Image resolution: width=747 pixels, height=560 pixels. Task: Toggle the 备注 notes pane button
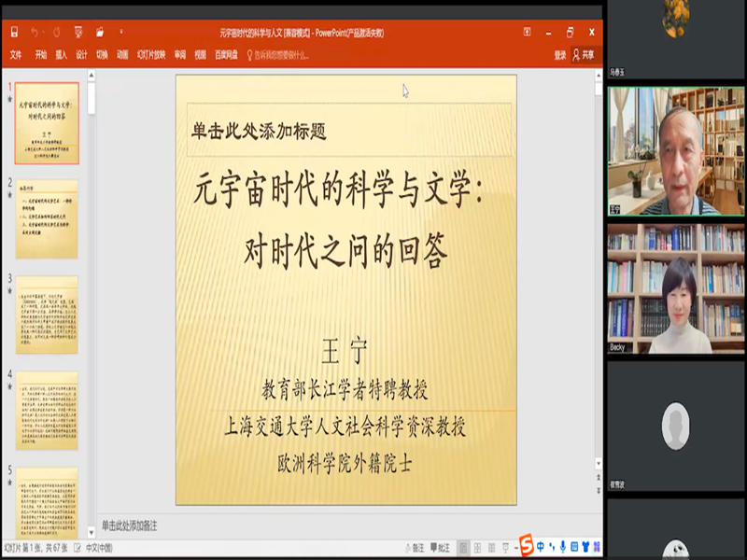point(417,548)
